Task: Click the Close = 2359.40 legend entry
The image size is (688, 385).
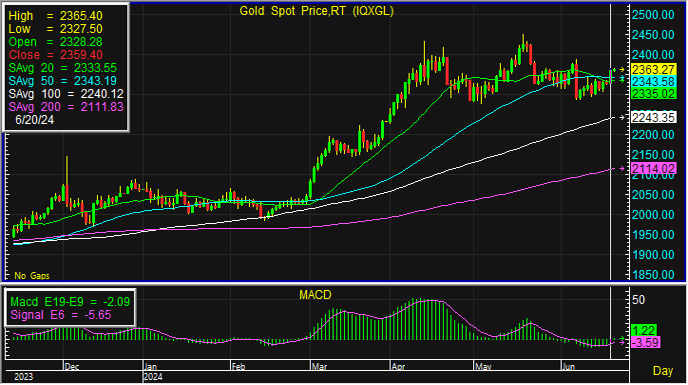Action: pyautogui.click(x=55, y=55)
